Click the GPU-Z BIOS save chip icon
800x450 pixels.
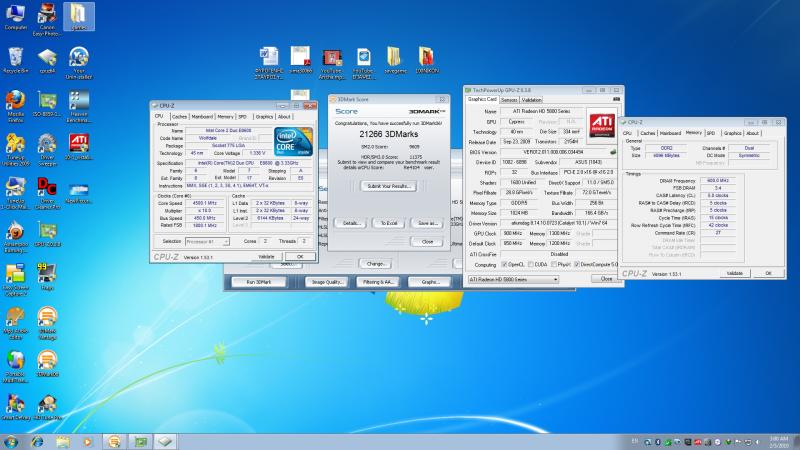(x=613, y=152)
